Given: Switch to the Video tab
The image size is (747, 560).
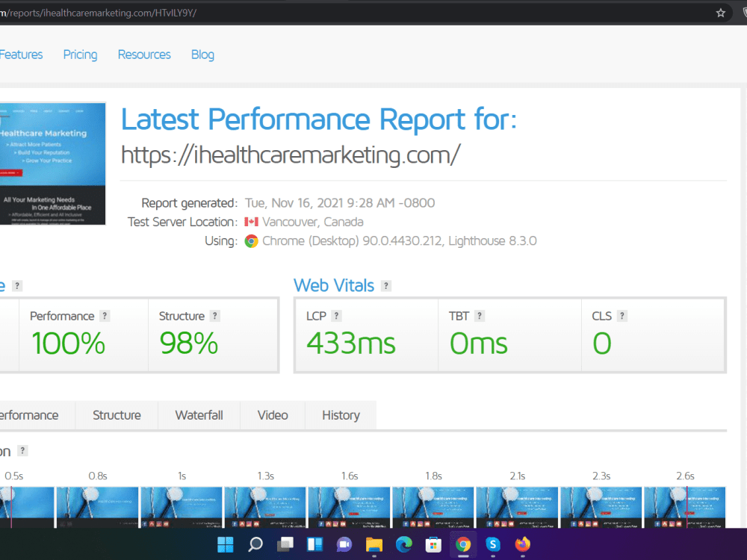Looking at the screenshot, I should [273, 415].
